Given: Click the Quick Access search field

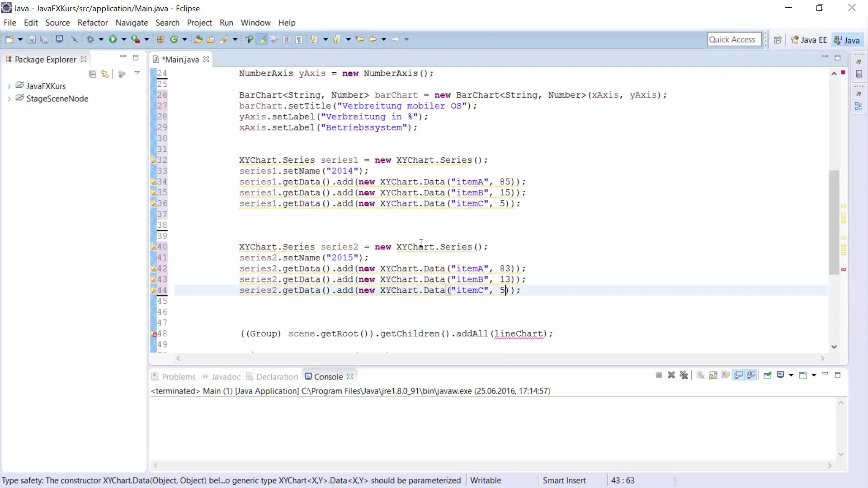Looking at the screenshot, I should [x=733, y=39].
